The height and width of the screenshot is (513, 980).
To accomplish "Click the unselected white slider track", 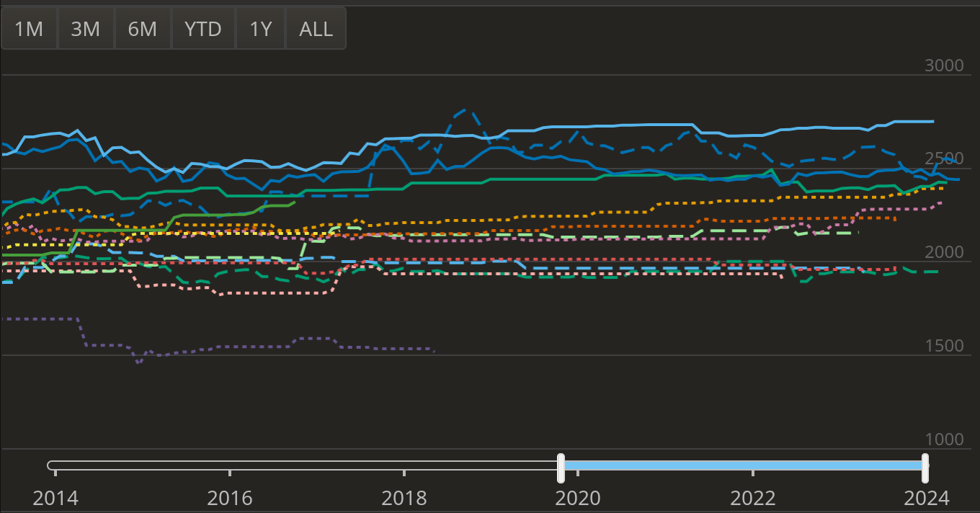I will click(x=303, y=466).
